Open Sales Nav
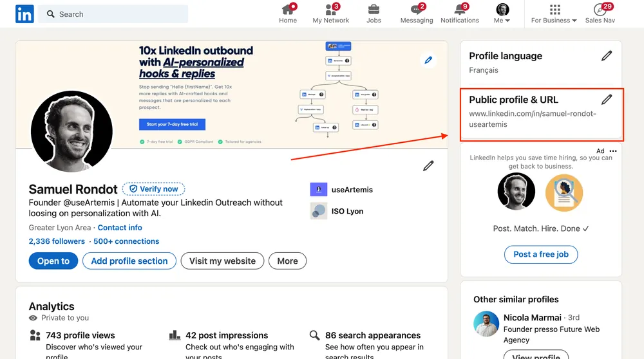 pos(600,14)
